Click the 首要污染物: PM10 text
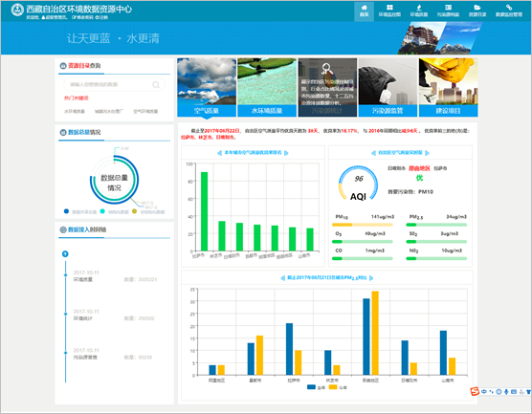The width and height of the screenshot is (532, 414). (410, 191)
